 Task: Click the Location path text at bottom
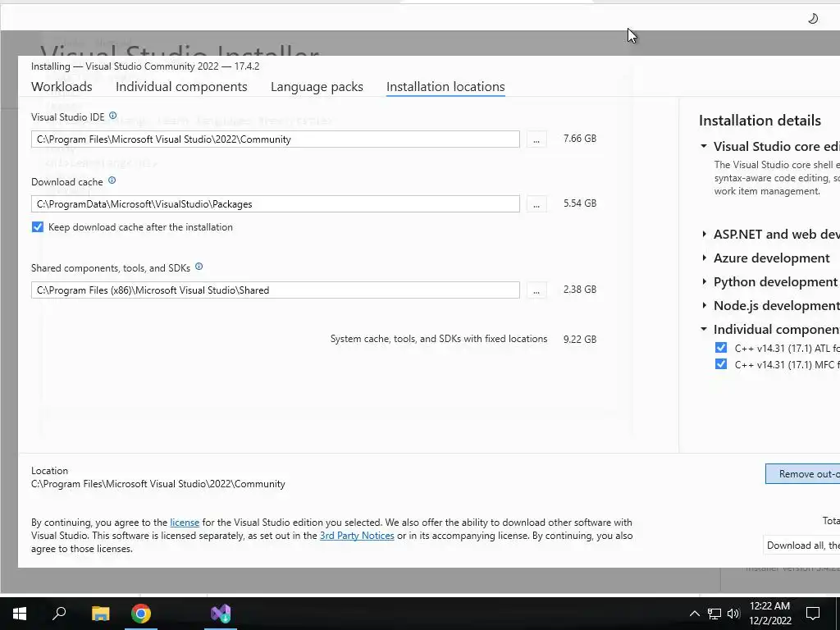pyautogui.click(x=158, y=484)
